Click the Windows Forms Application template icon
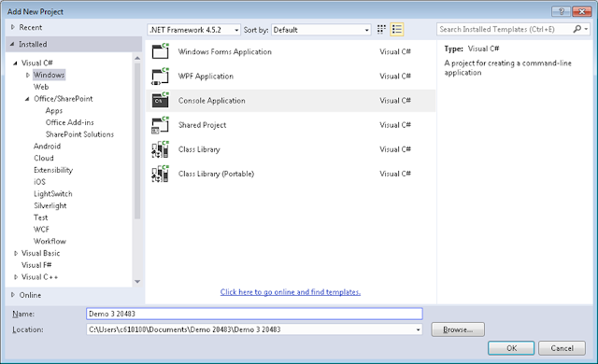The width and height of the screenshot is (598, 364). click(x=160, y=51)
